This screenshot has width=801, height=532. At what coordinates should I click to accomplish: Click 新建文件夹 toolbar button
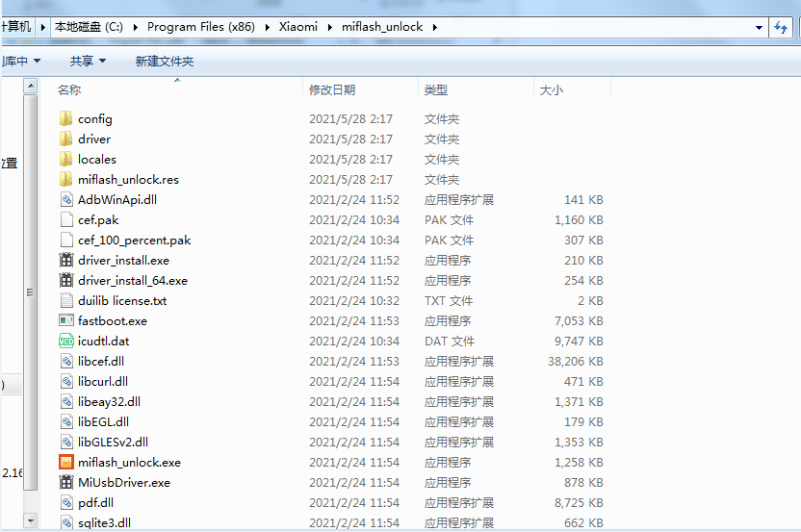click(165, 62)
